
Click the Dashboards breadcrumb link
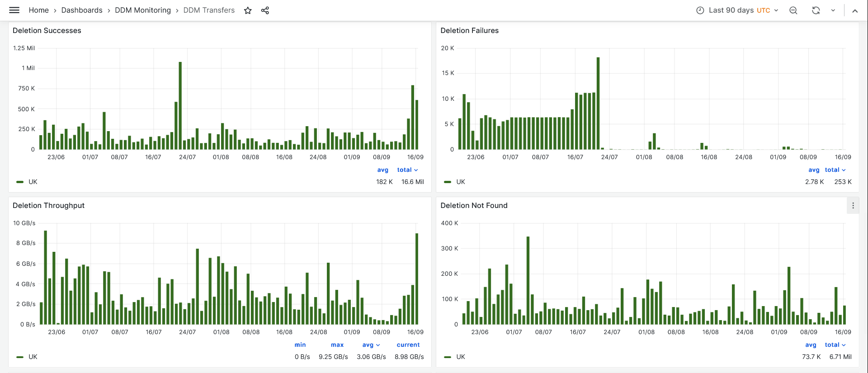click(x=82, y=10)
